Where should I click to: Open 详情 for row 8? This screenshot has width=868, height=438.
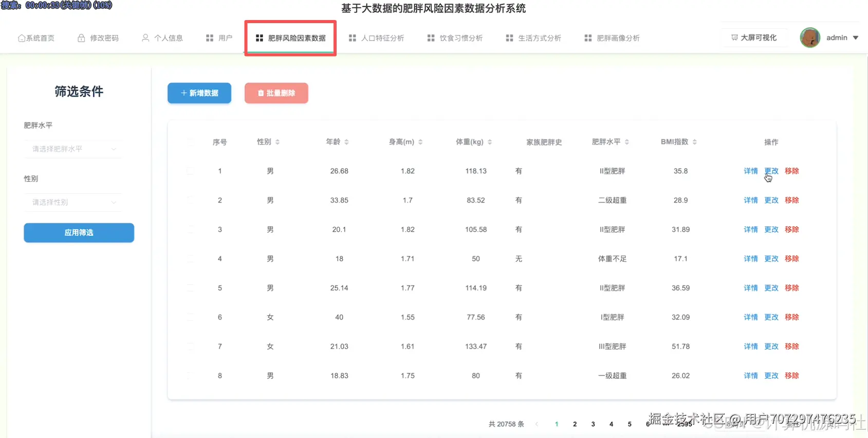751,376
